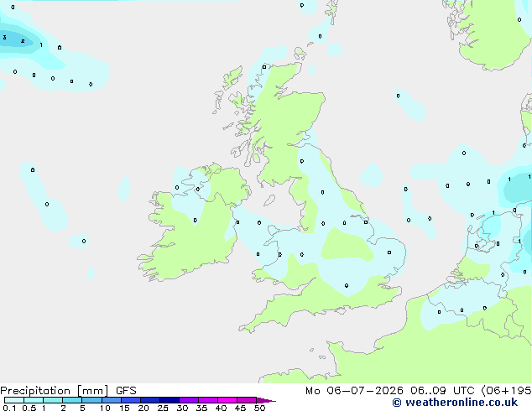Click the '25' legend scale label
The width and height of the screenshot is (532, 411).
point(163,408)
